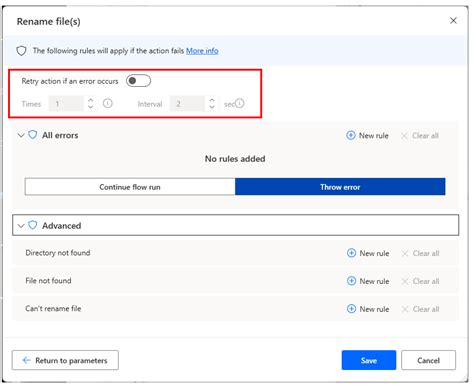The width and height of the screenshot is (474, 388).
Task: Clear all rules for Directory not found
Action: click(x=420, y=253)
